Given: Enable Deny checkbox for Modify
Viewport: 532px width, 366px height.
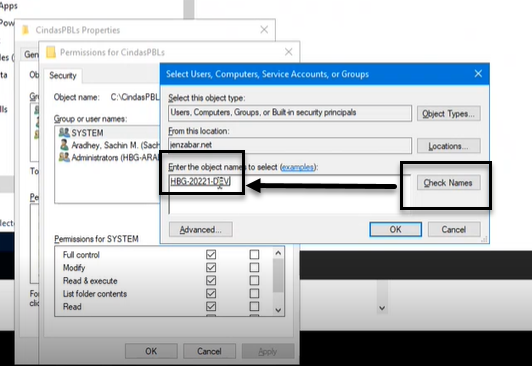Looking at the screenshot, I should (x=254, y=268).
